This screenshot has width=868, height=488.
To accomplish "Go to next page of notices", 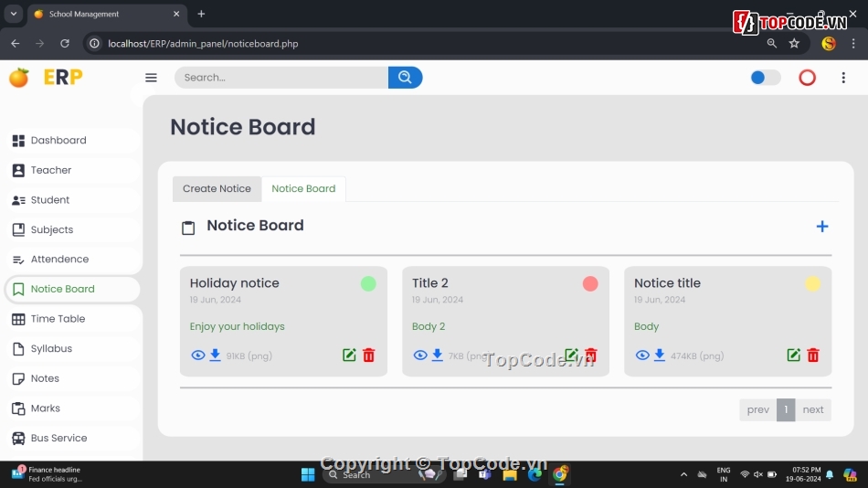I will 813,409.
